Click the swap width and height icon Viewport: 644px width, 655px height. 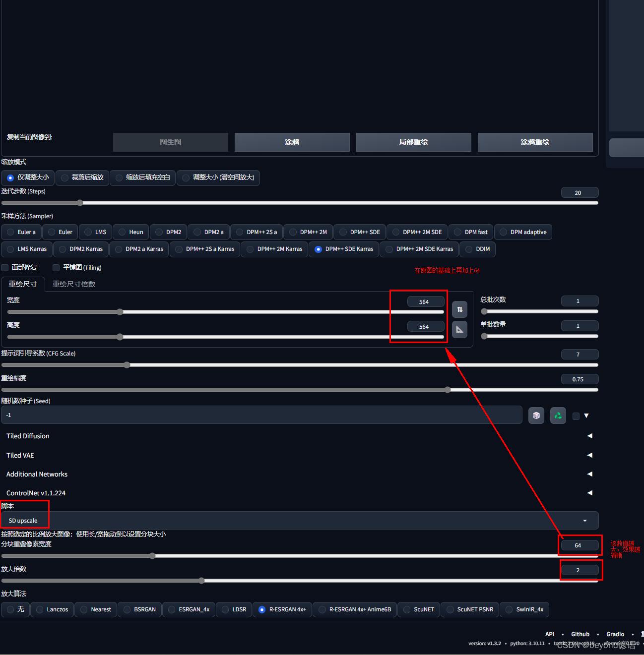click(x=459, y=309)
